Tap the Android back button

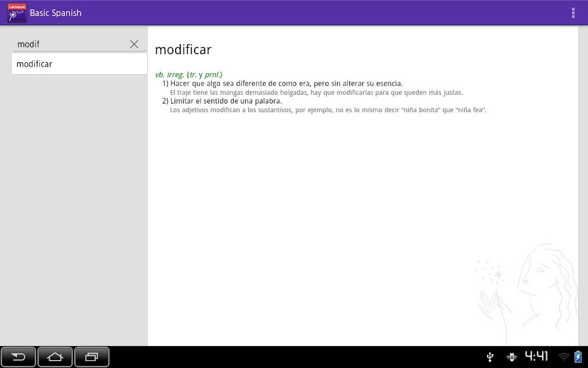[18, 356]
